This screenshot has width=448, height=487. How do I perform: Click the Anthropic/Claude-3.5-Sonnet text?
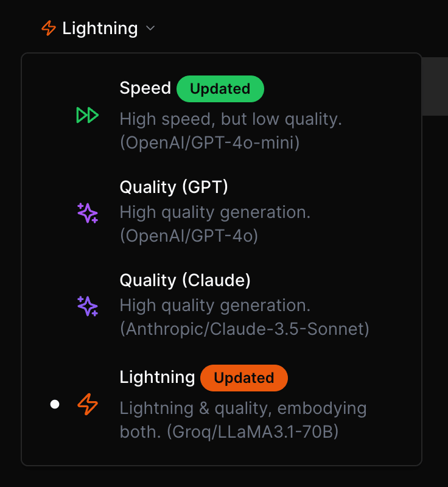point(245,329)
